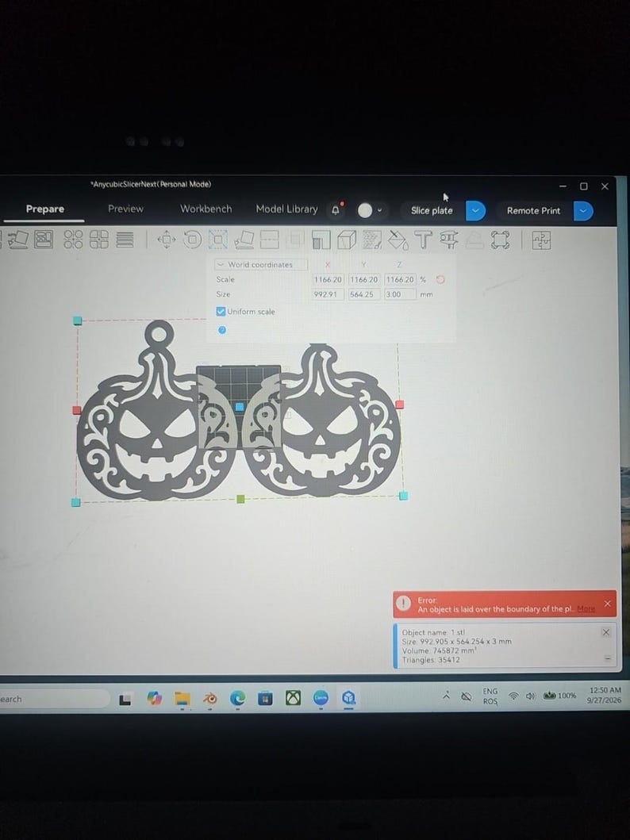Screen dimensions: 630x840
Task: Select the Rotate tool icon
Action: coord(192,240)
